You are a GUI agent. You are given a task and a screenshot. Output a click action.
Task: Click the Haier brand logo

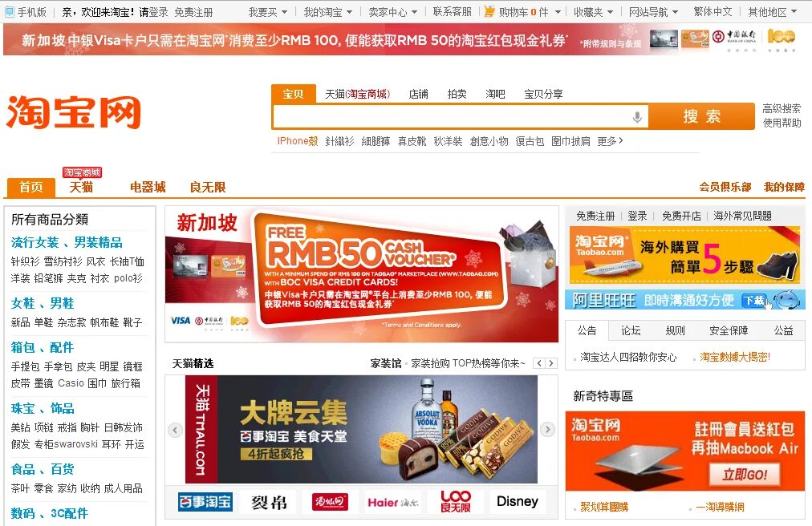pos(393,502)
